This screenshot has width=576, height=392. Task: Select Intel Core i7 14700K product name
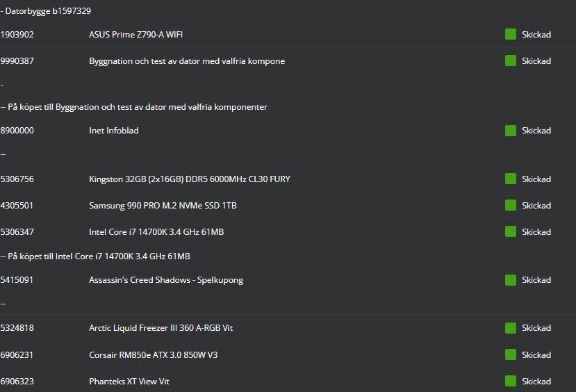(x=156, y=232)
